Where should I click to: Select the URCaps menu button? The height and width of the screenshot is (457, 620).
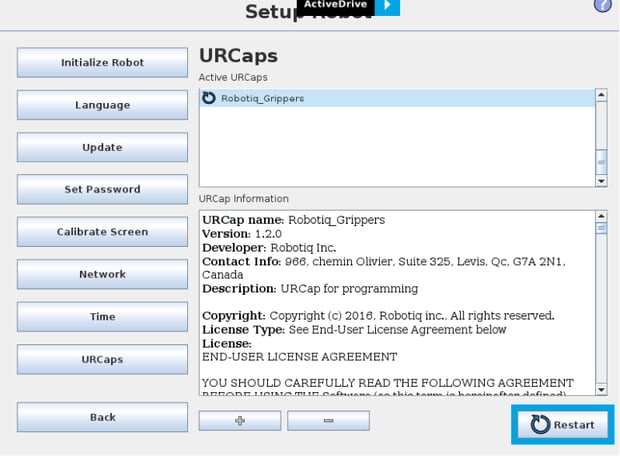[x=102, y=359]
